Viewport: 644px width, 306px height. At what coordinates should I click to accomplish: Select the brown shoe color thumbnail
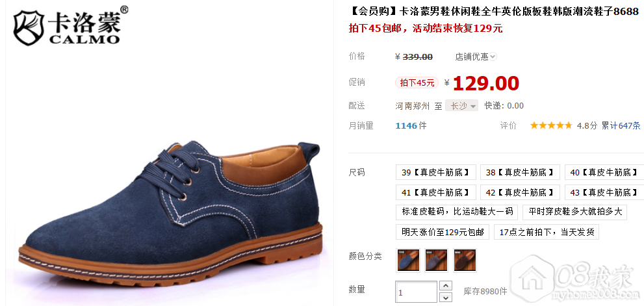click(465, 260)
